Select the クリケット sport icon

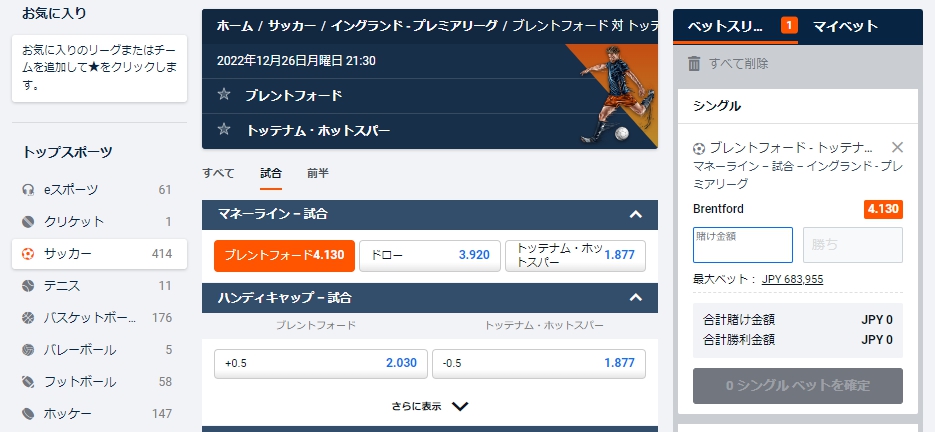[28, 222]
